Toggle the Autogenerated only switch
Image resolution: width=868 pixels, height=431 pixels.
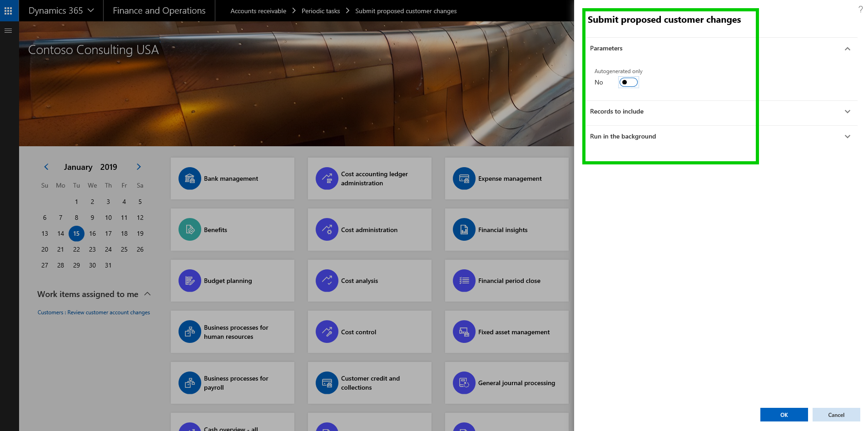click(x=629, y=82)
